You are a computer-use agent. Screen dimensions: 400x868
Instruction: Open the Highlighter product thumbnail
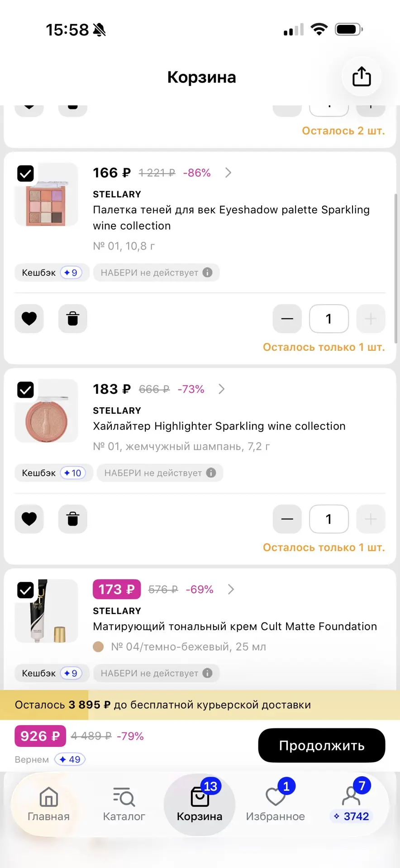coord(47,411)
